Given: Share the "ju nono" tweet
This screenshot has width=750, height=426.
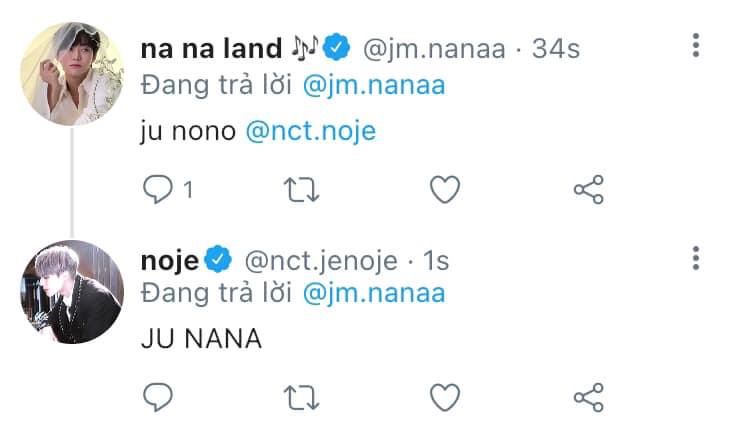Looking at the screenshot, I should tap(588, 189).
